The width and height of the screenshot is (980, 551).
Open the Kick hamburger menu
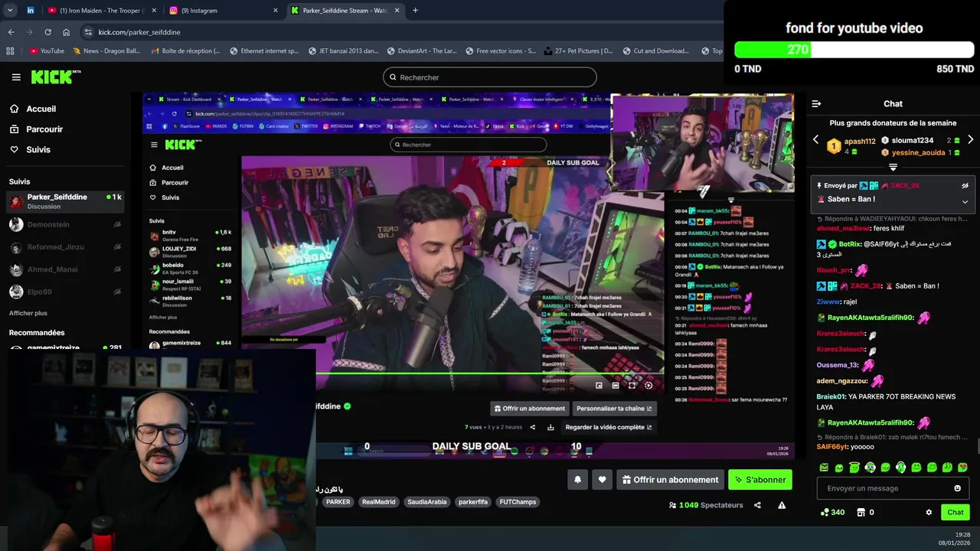pyautogui.click(x=16, y=77)
